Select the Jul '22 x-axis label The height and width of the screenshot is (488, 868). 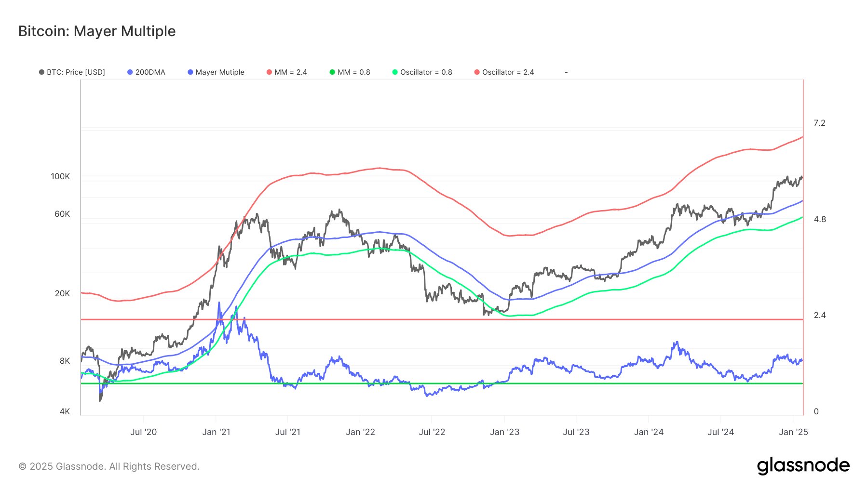click(432, 432)
